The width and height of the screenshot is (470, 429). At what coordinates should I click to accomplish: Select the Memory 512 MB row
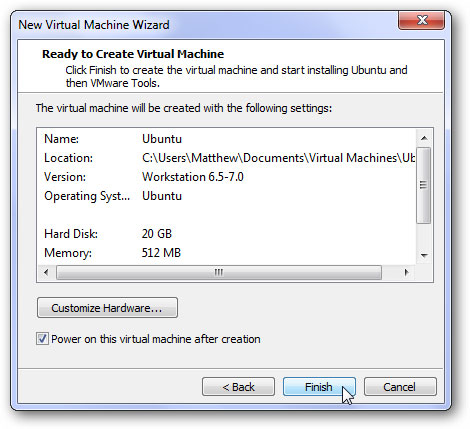[227, 253]
